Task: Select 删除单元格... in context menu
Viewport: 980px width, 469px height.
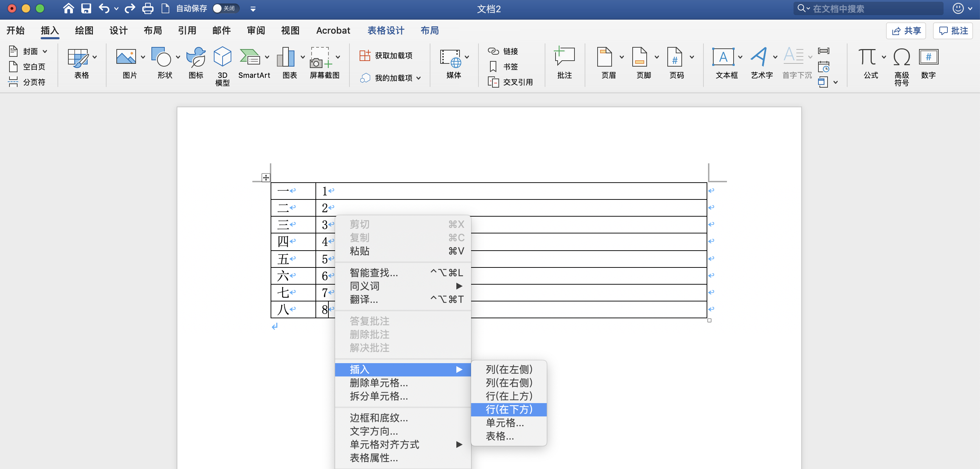Action: (379, 383)
